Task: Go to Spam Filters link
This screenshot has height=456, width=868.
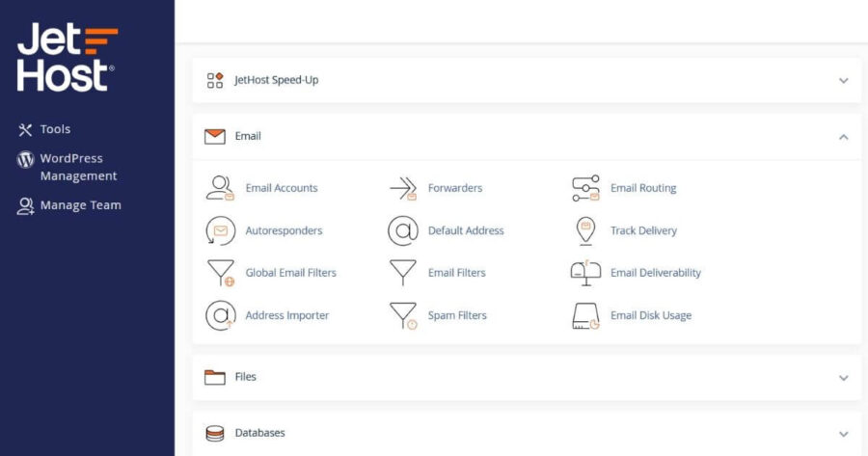Action: tap(457, 315)
